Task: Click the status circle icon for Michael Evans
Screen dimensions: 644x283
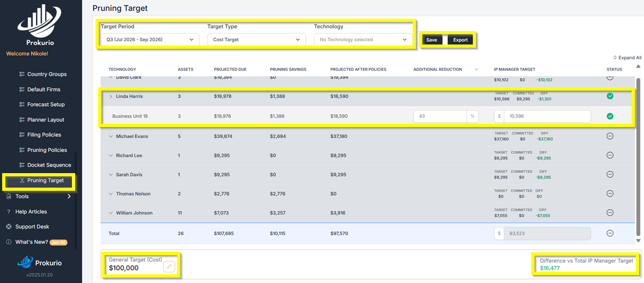Action: pos(610,137)
